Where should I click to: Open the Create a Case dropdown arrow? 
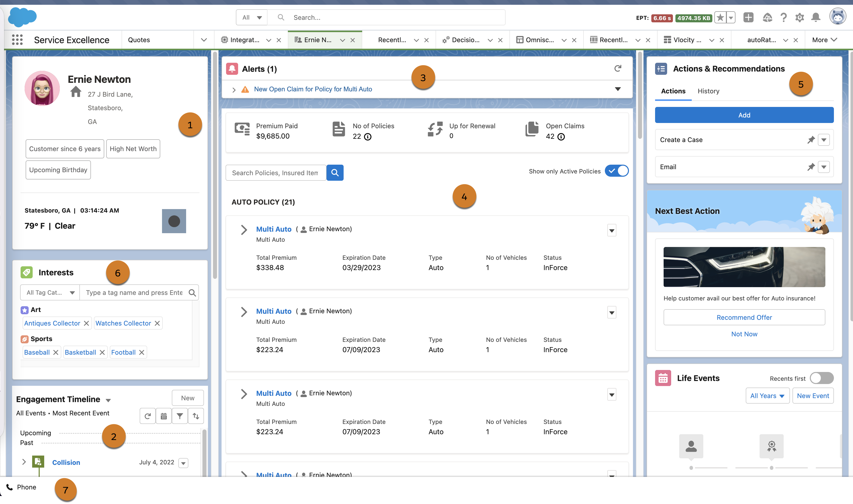coord(824,140)
